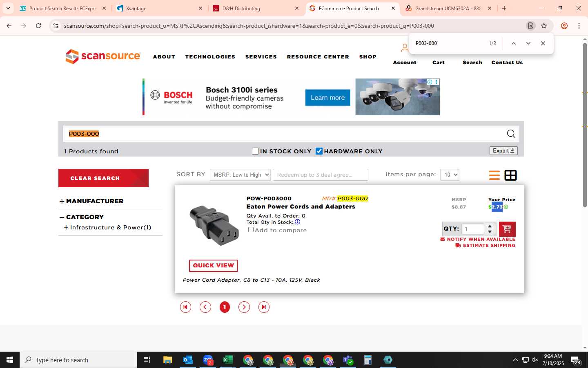Click Export button
The height and width of the screenshot is (368, 588).
[x=503, y=151]
